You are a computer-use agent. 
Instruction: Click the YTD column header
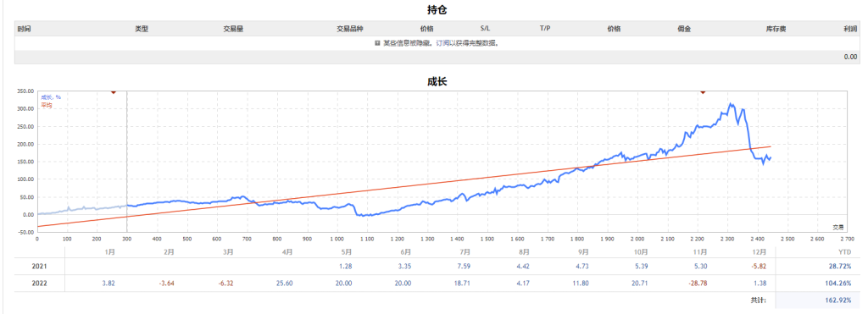(845, 251)
